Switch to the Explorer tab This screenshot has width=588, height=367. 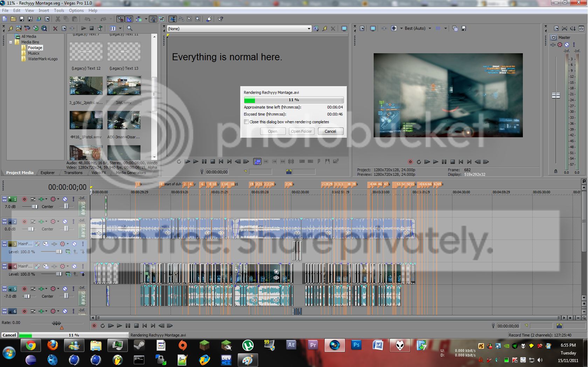click(48, 173)
